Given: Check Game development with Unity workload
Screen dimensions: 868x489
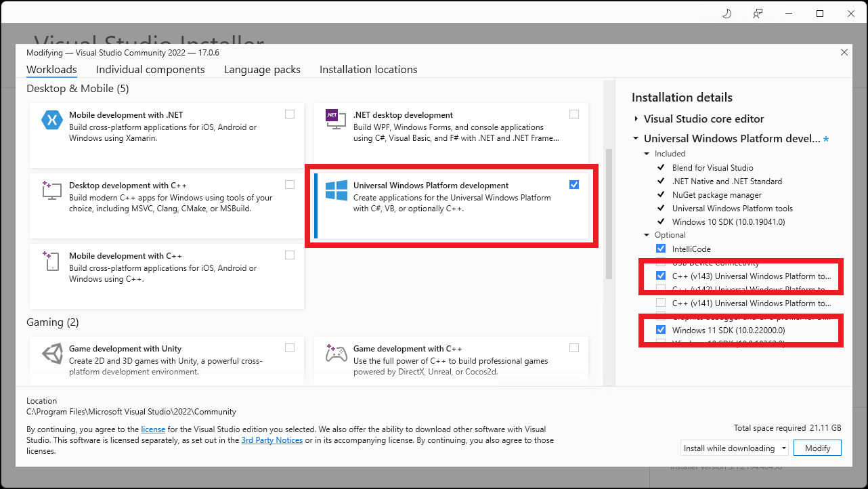Looking at the screenshot, I should click(290, 348).
